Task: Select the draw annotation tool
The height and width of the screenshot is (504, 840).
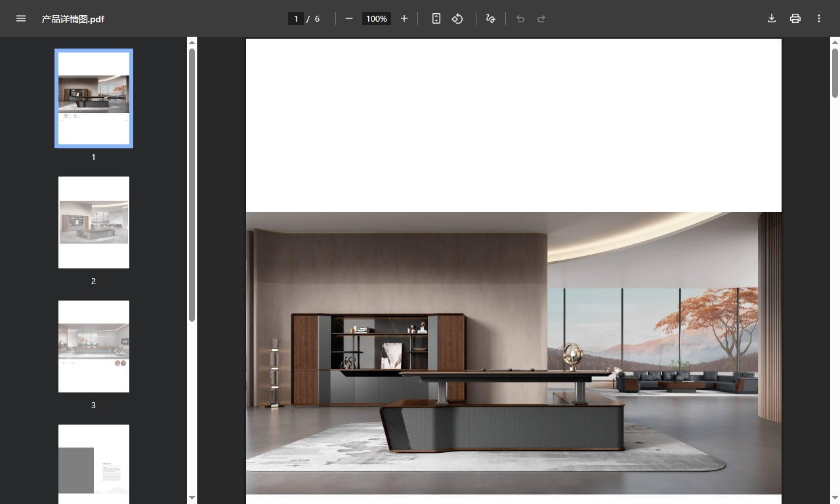Action: point(490,18)
